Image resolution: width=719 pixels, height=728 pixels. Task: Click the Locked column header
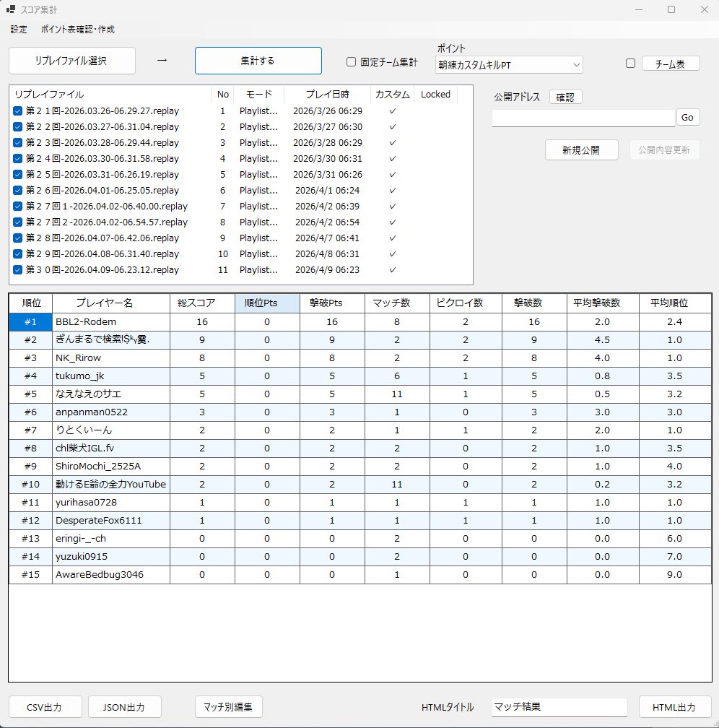point(435,94)
